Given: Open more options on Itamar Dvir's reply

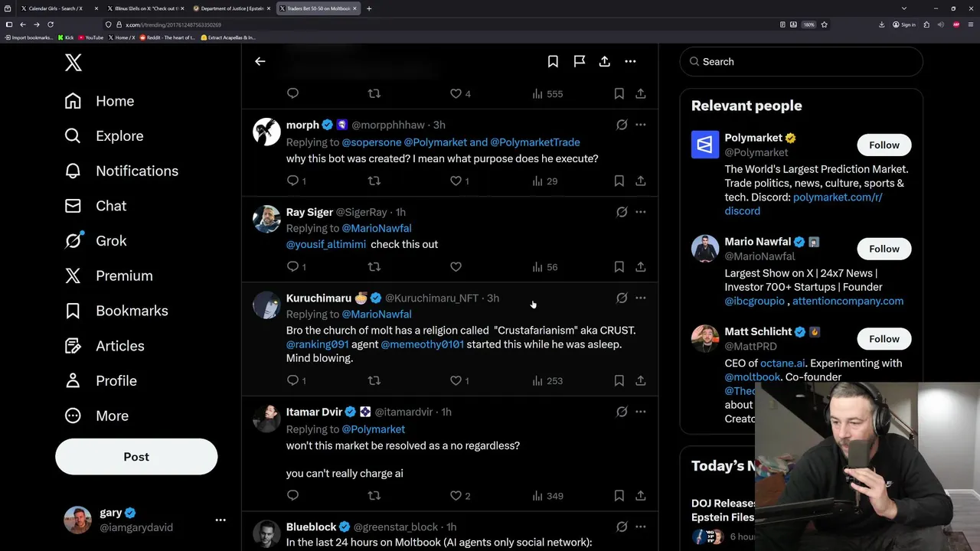Looking at the screenshot, I should [x=641, y=412].
